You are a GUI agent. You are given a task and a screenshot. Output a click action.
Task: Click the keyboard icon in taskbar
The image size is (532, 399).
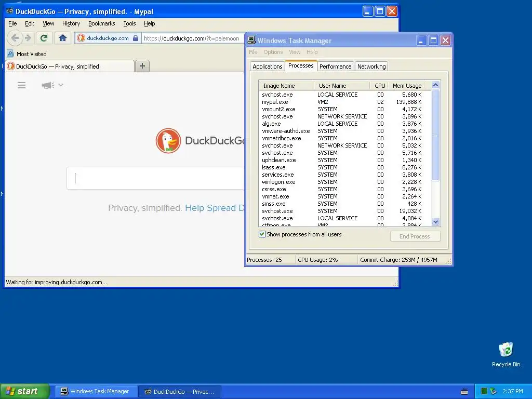464,392
